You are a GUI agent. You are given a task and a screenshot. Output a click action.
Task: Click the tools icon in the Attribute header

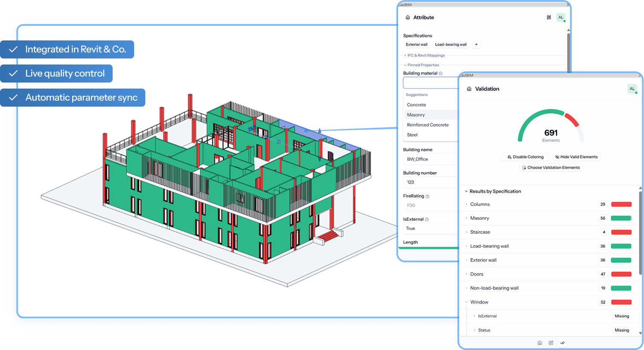[x=549, y=18]
